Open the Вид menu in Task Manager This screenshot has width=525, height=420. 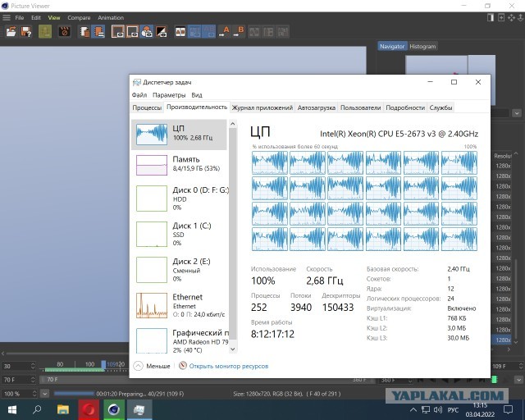[197, 95]
